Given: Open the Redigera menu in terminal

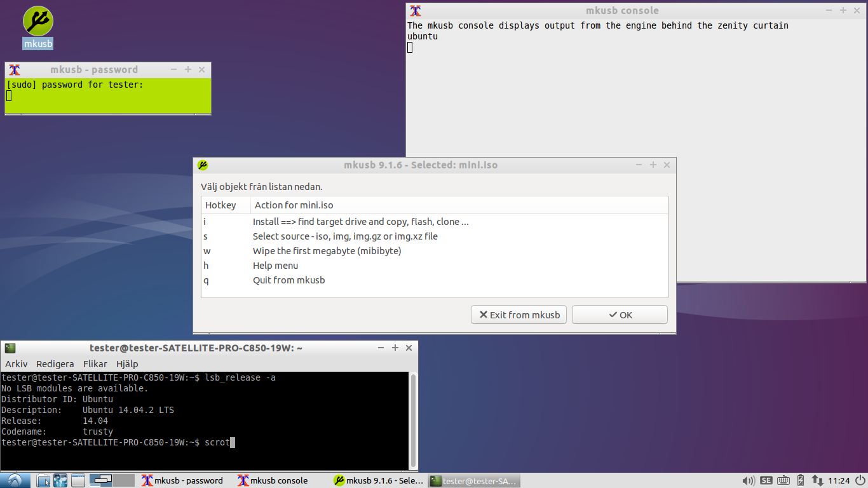Looking at the screenshot, I should pos(55,364).
